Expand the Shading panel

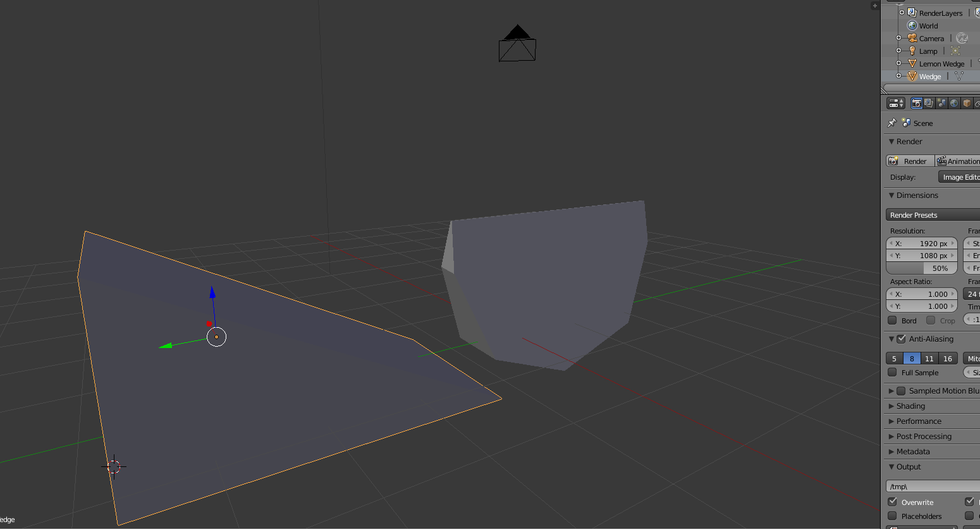(x=891, y=406)
